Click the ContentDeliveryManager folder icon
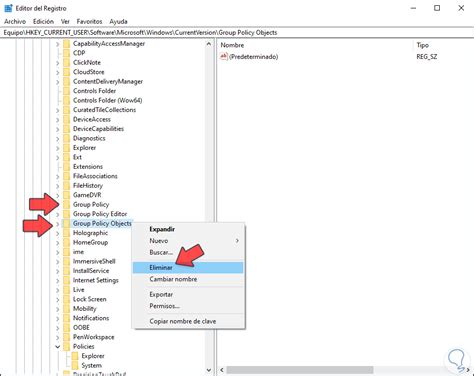The width and height of the screenshot is (474, 376). point(67,81)
